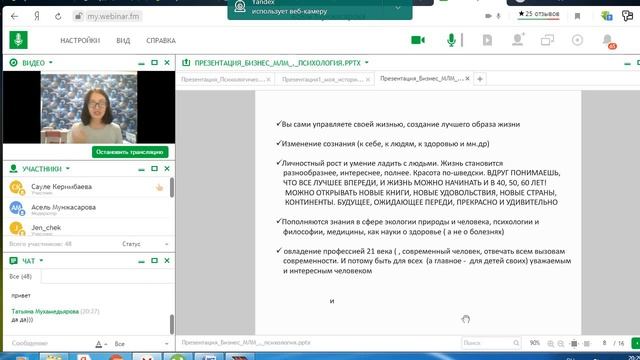
Task: Click the presentation upload icon
Action: [186, 62]
